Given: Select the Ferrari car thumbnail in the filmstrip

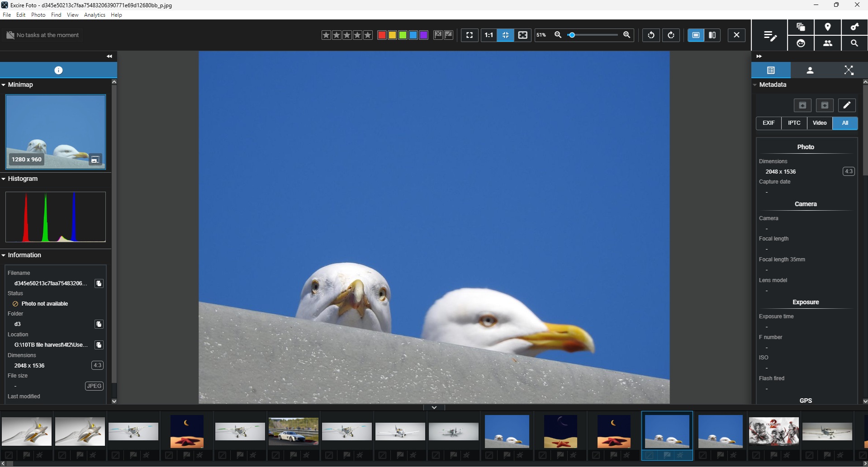Looking at the screenshot, I should (x=293, y=431).
